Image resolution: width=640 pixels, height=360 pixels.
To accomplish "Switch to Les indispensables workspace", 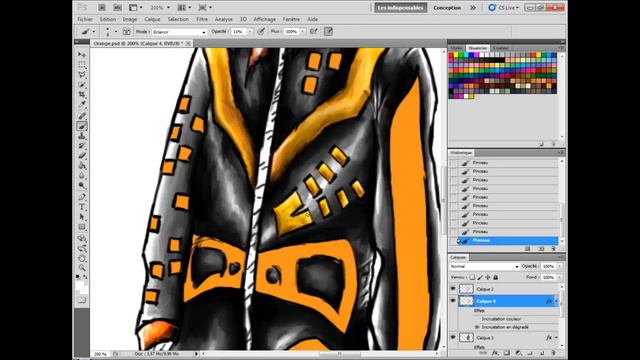I will coord(400,7).
